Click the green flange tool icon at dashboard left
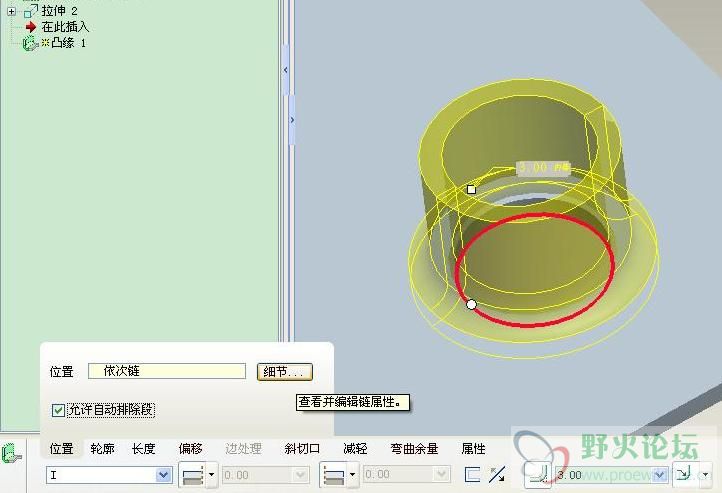Viewport: 722px width, 493px height. point(12,452)
